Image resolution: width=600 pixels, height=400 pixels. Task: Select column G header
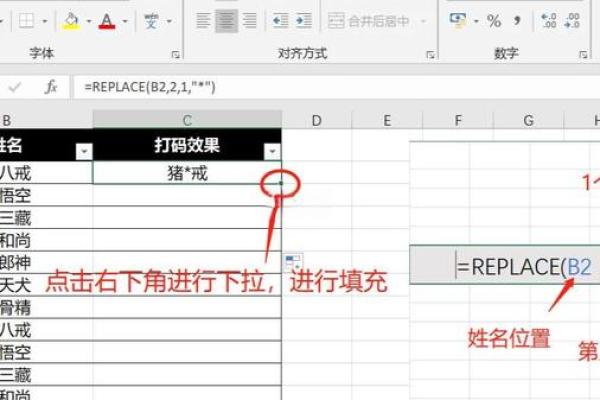tap(528, 121)
